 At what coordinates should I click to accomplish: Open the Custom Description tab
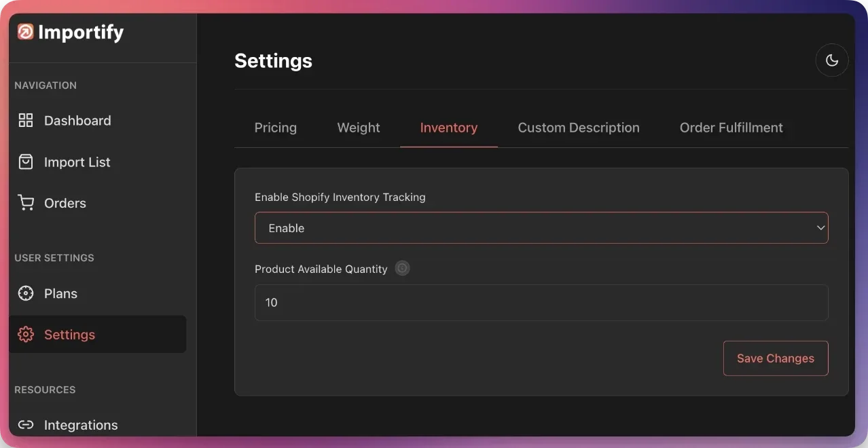pyautogui.click(x=579, y=128)
